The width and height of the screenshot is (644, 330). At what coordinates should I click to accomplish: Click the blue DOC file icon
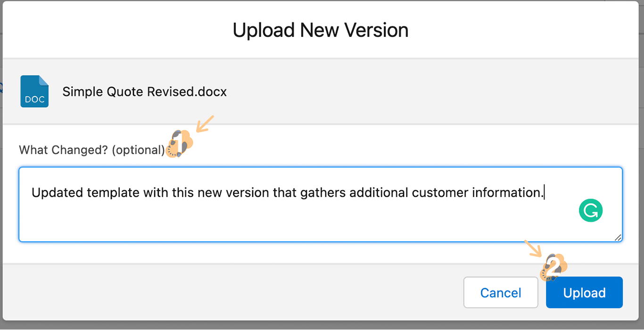click(x=34, y=92)
